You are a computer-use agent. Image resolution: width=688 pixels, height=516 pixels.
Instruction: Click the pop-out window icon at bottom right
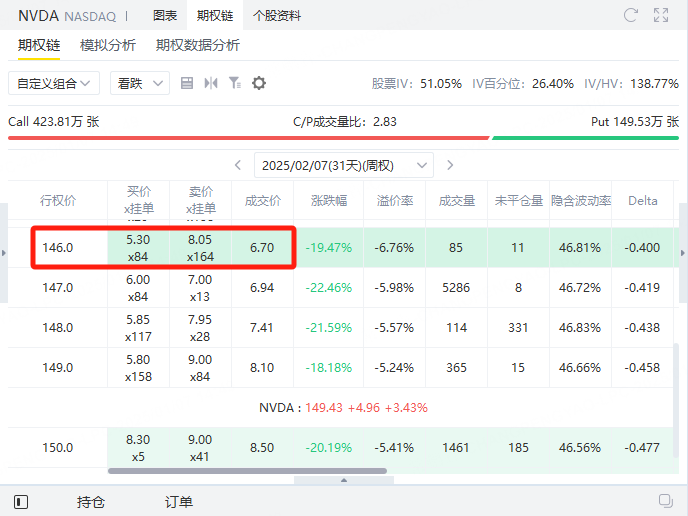[x=666, y=501]
